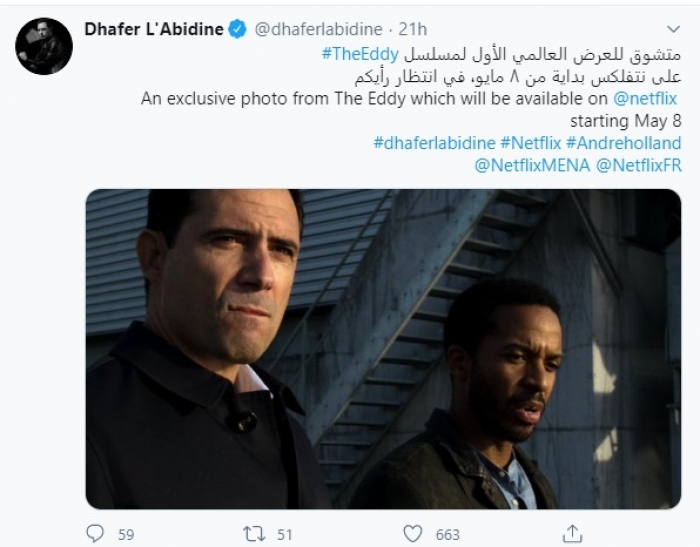
Task: Open the attached Eddy photo
Action: [383, 349]
